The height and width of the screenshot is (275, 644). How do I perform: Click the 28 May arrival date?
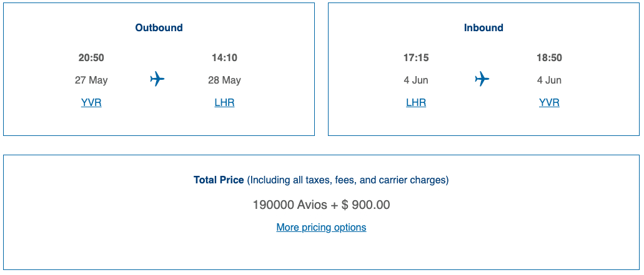(x=224, y=80)
